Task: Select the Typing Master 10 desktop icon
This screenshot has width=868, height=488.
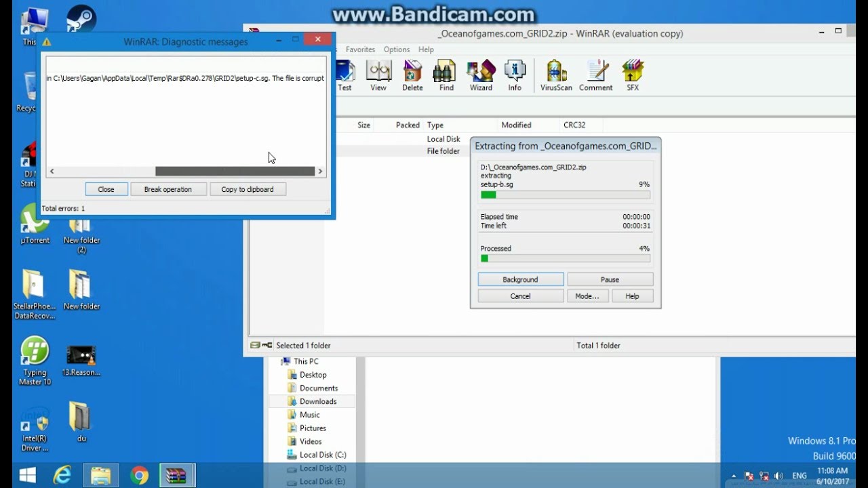Action: (35, 361)
